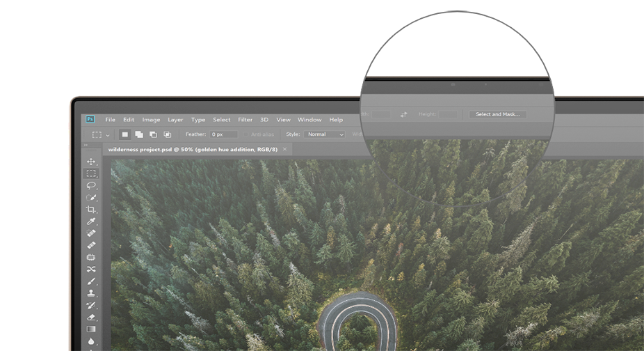644x351 pixels.
Task: Select the Rectangular Marquee tool in toolbar
Action: pos(91,173)
